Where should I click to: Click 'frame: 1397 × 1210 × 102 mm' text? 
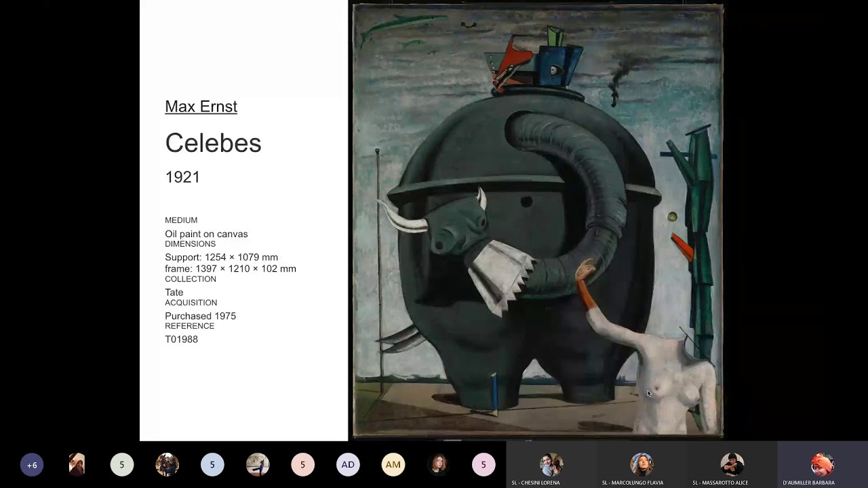tap(231, 269)
